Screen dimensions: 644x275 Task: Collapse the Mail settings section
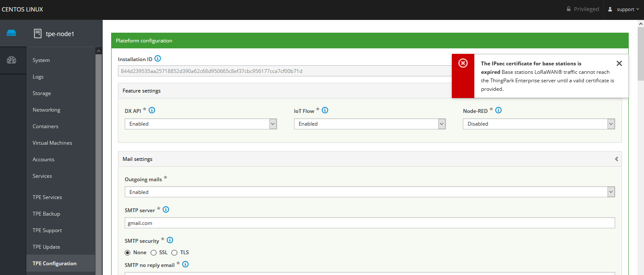616,159
